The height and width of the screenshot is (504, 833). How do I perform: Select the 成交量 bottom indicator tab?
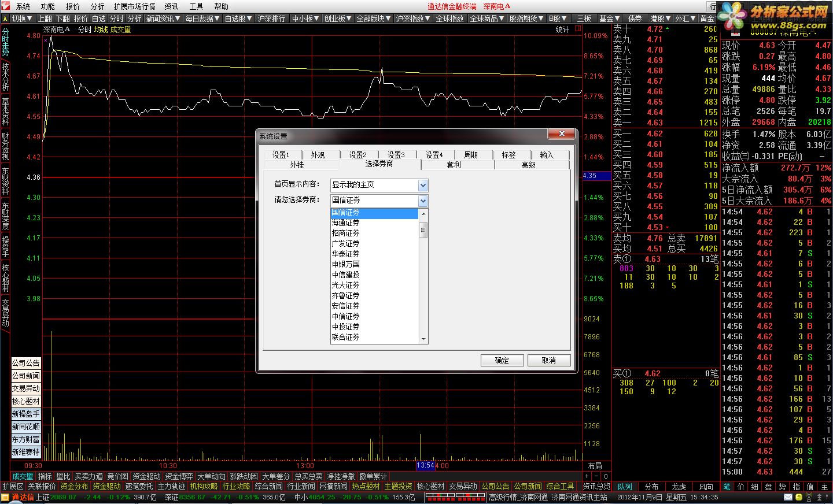[23, 476]
